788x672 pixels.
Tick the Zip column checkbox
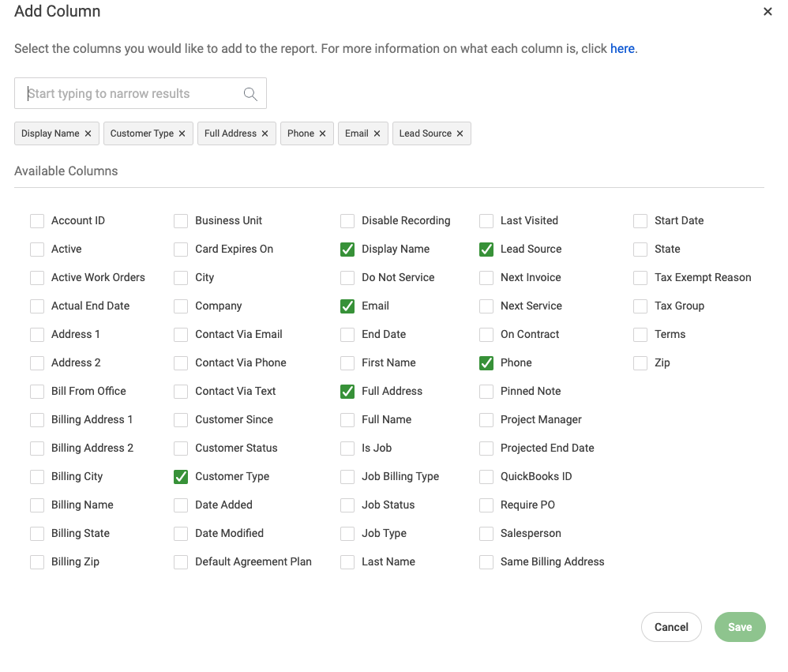click(x=640, y=363)
